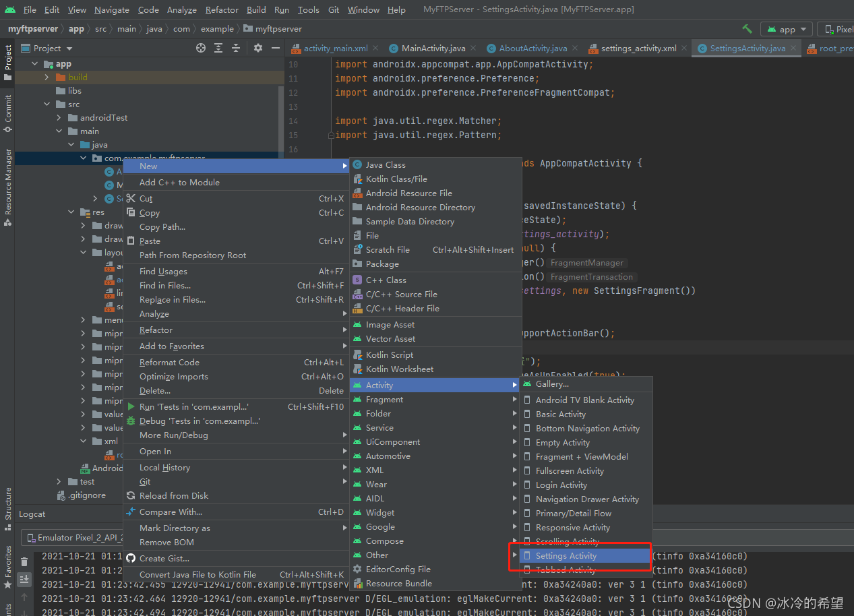
Task: Open the app run configuration dropdown
Action: [787, 29]
